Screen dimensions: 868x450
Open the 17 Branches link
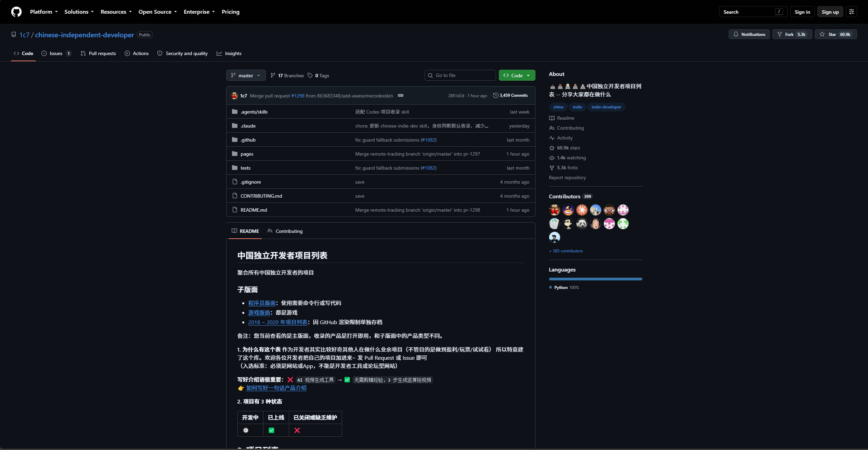(x=287, y=76)
